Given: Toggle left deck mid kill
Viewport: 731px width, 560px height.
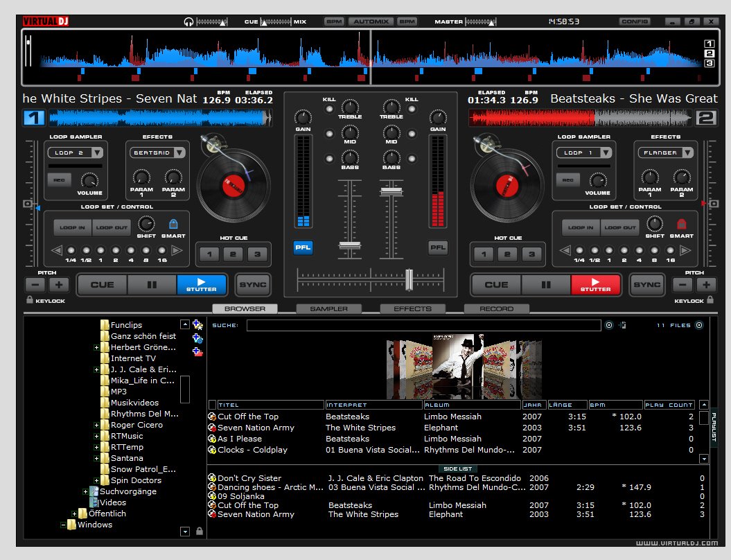Looking at the screenshot, I should pos(329,134).
